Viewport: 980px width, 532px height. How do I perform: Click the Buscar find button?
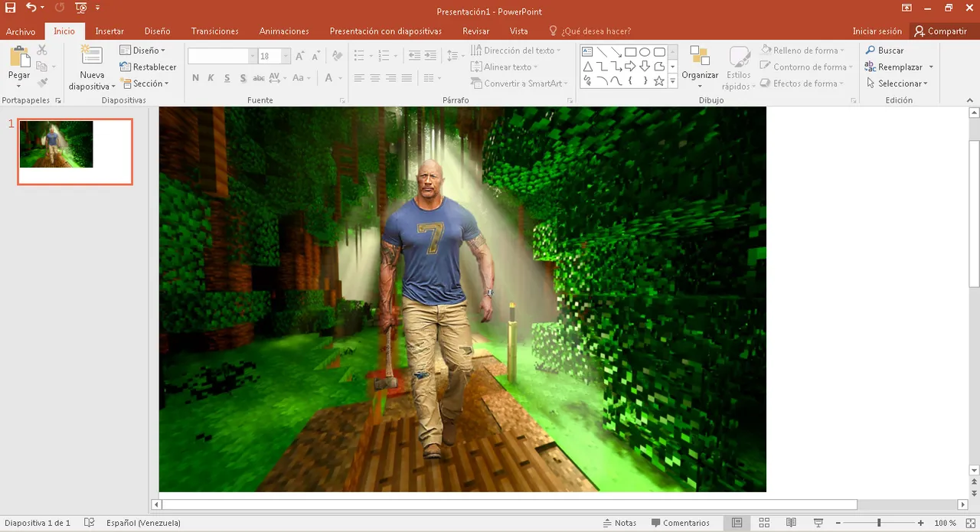(884, 51)
